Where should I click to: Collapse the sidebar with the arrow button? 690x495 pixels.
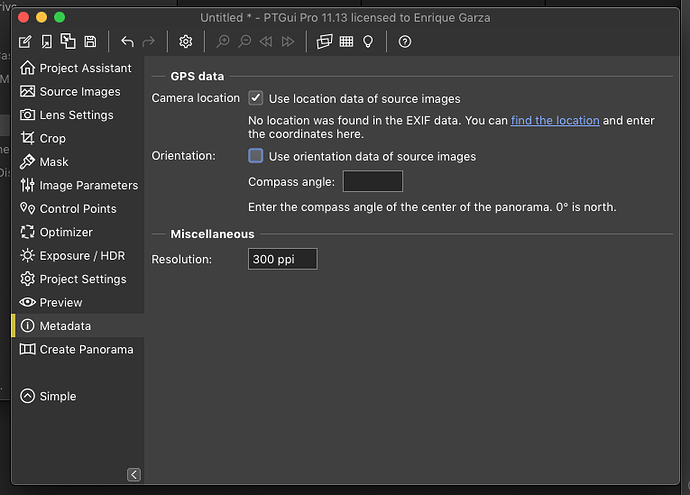coord(134,474)
